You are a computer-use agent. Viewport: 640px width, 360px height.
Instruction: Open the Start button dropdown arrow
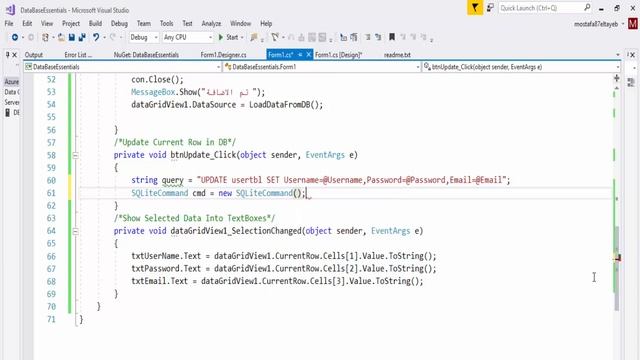tap(242, 38)
